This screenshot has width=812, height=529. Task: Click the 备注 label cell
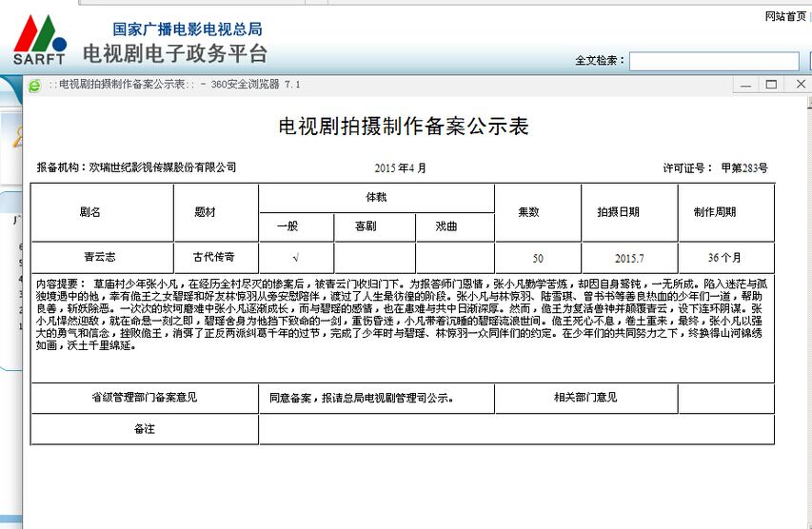click(145, 429)
